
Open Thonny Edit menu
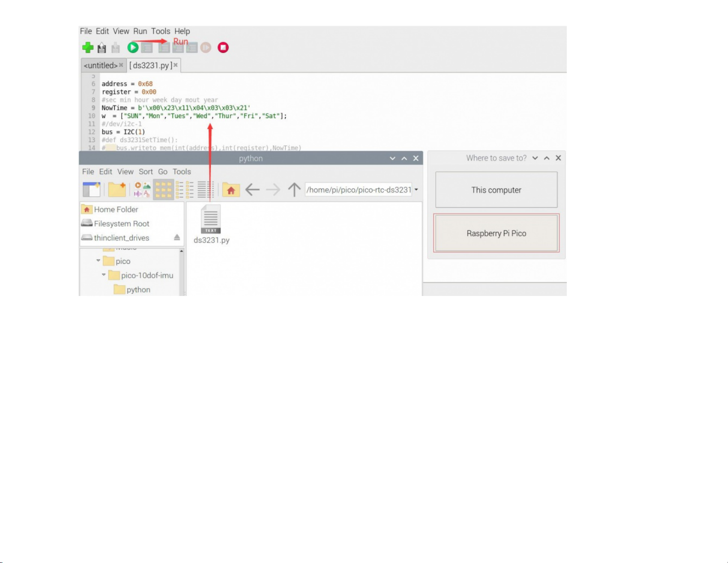click(102, 31)
